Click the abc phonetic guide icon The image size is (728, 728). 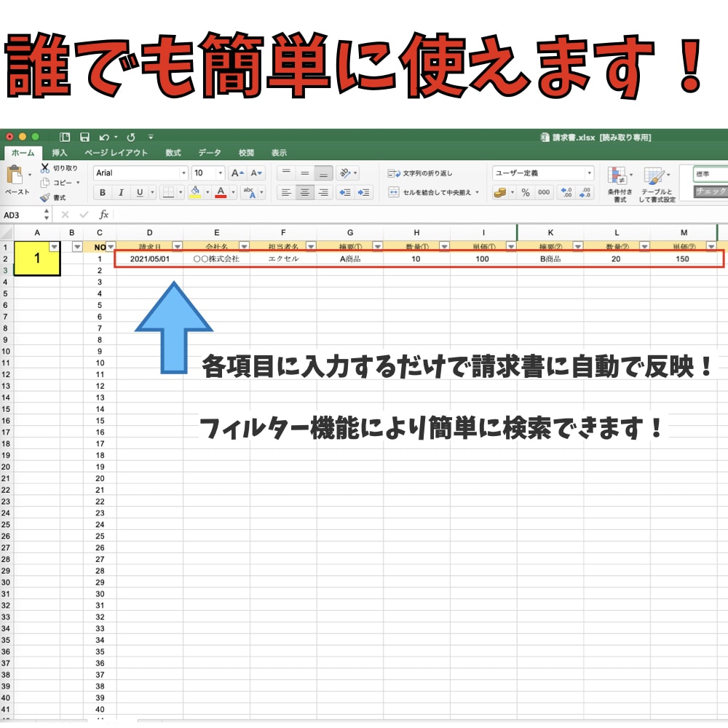(250, 192)
